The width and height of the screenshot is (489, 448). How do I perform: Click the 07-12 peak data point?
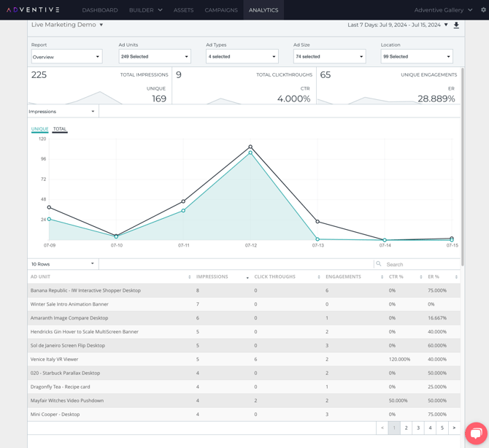250,147
